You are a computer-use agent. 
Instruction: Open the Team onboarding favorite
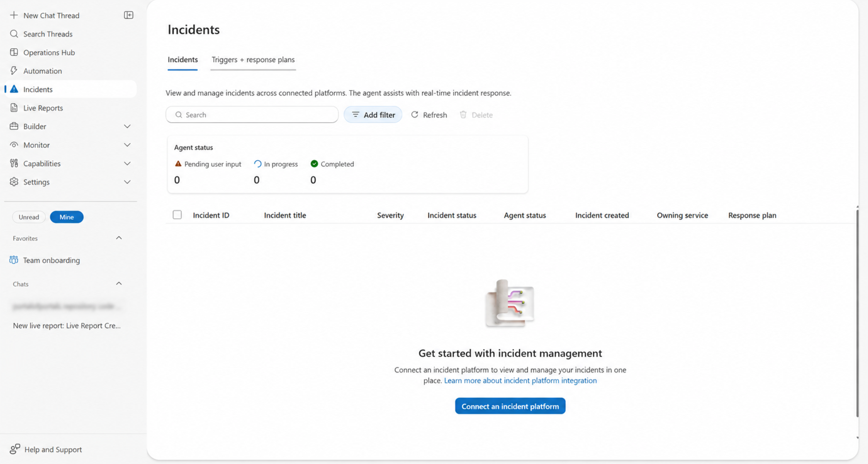coord(45,260)
